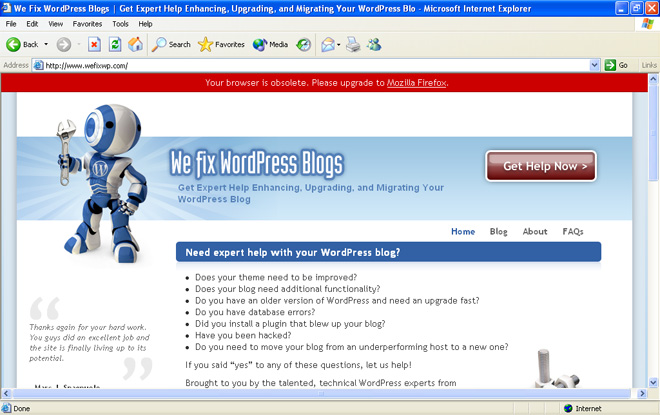Open the Help menu
This screenshot has height=415, width=660.
point(145,24)
